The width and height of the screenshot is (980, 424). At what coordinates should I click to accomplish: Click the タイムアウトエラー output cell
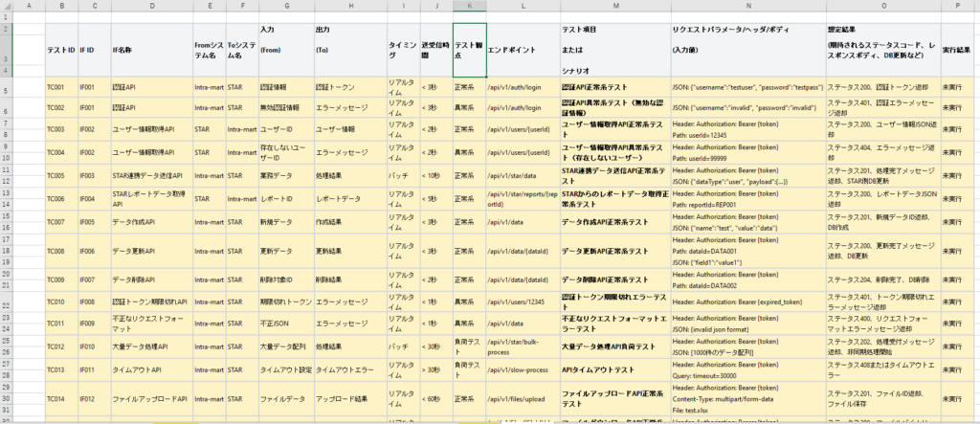[x=350, y=369]
